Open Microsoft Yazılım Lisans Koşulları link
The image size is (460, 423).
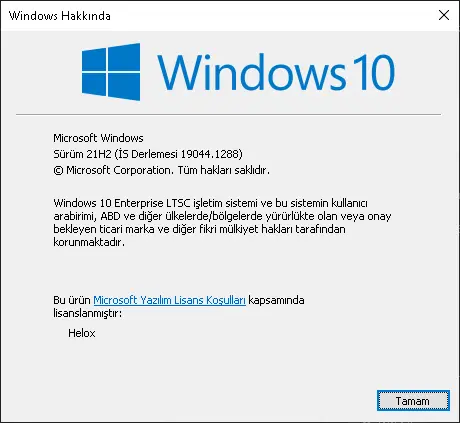(x=169, y=300)
